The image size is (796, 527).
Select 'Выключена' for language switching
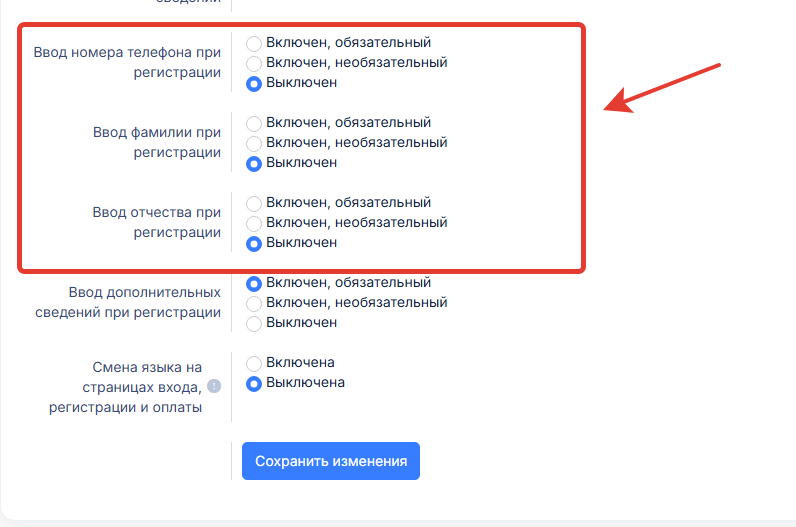[254, 383]
